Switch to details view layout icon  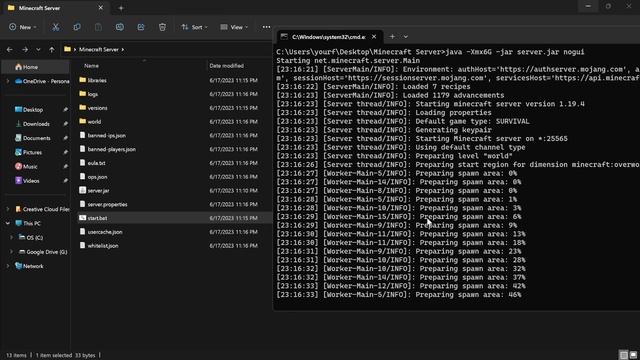(x=624, y=355)
